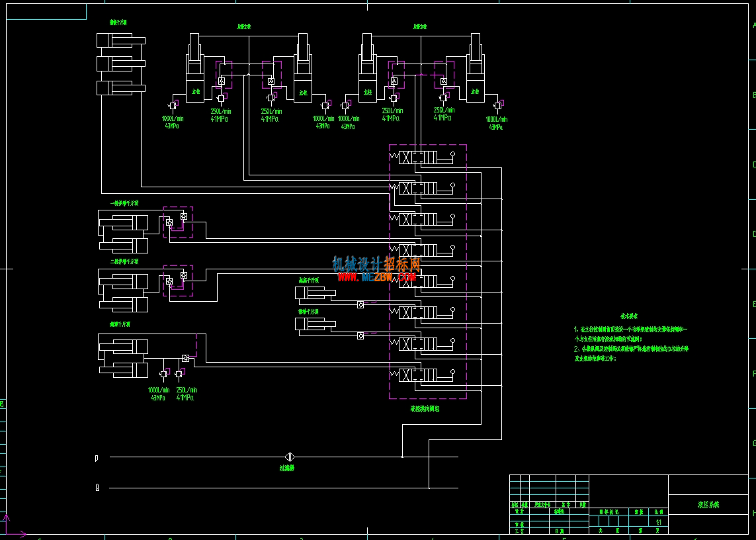This screenshot has width=756, height=540.
Task: Select the topmost directional valve in the valve group
Action: click(x=424, y=157)
